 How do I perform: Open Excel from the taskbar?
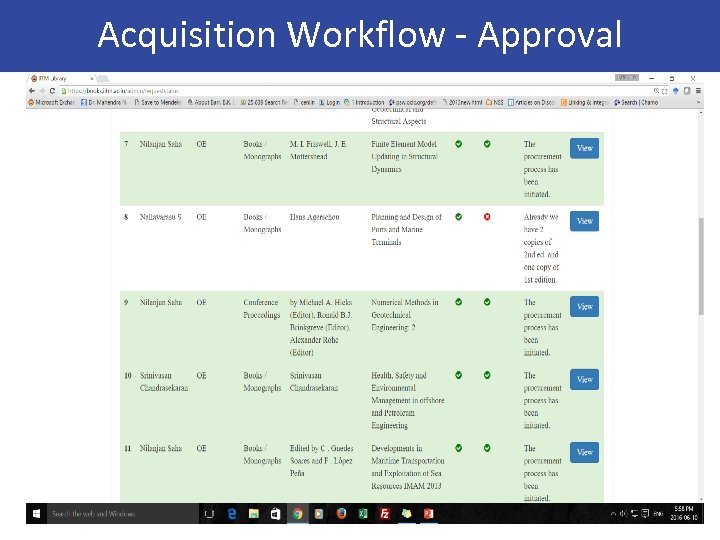coord(363,513)
